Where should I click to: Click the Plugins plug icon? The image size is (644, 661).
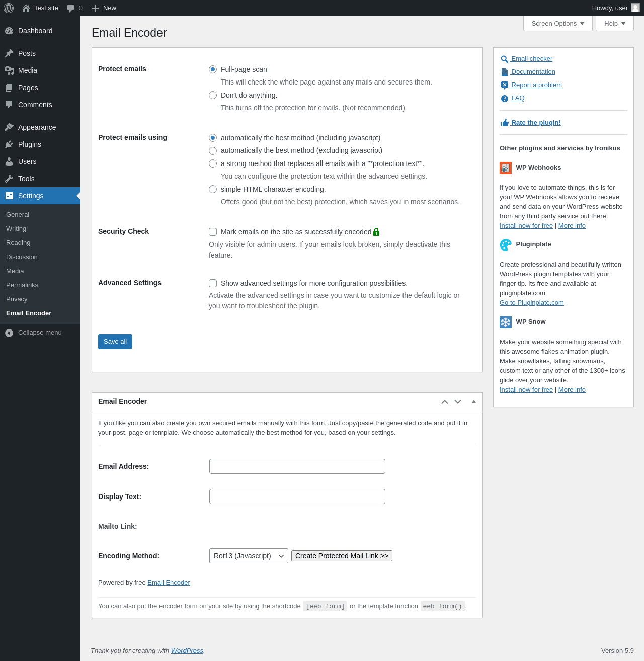click(x=9, y=144)
